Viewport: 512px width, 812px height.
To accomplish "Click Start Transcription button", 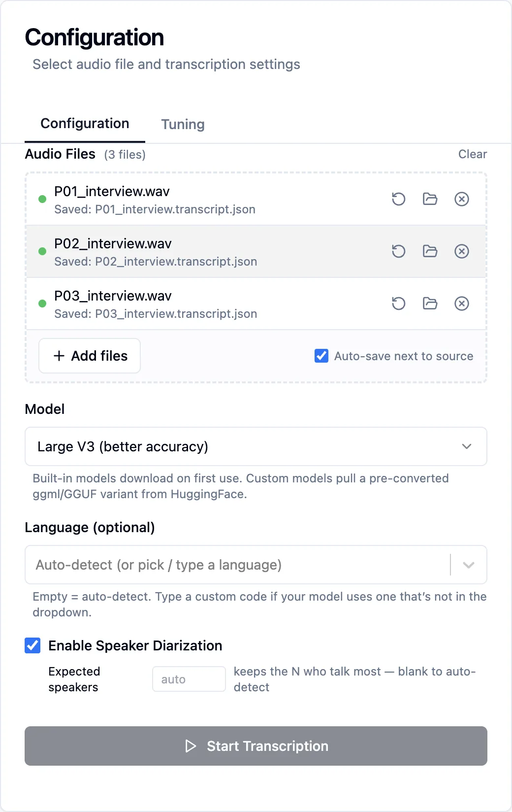I will pyautogui.click(x=256, y=746).
